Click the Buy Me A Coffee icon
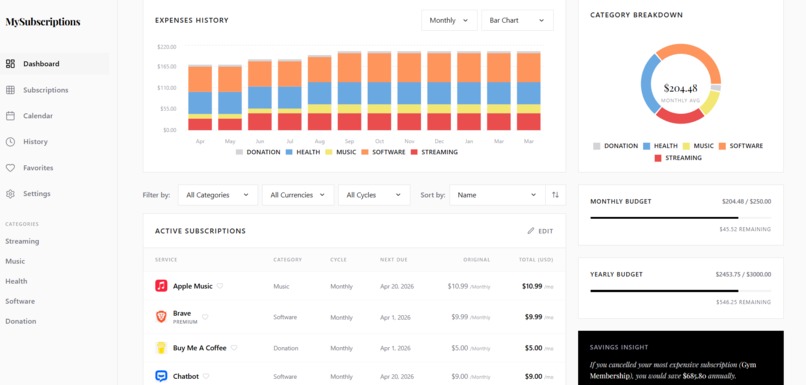The image size is (806, 385). click(x=161, y=348)
